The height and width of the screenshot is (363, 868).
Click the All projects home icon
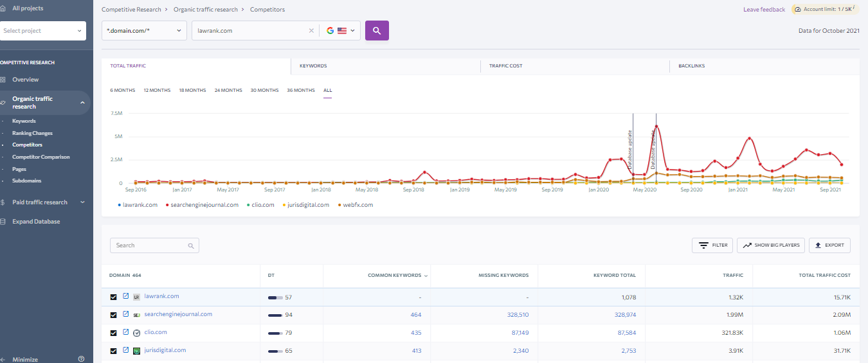(x=3, y=8)
